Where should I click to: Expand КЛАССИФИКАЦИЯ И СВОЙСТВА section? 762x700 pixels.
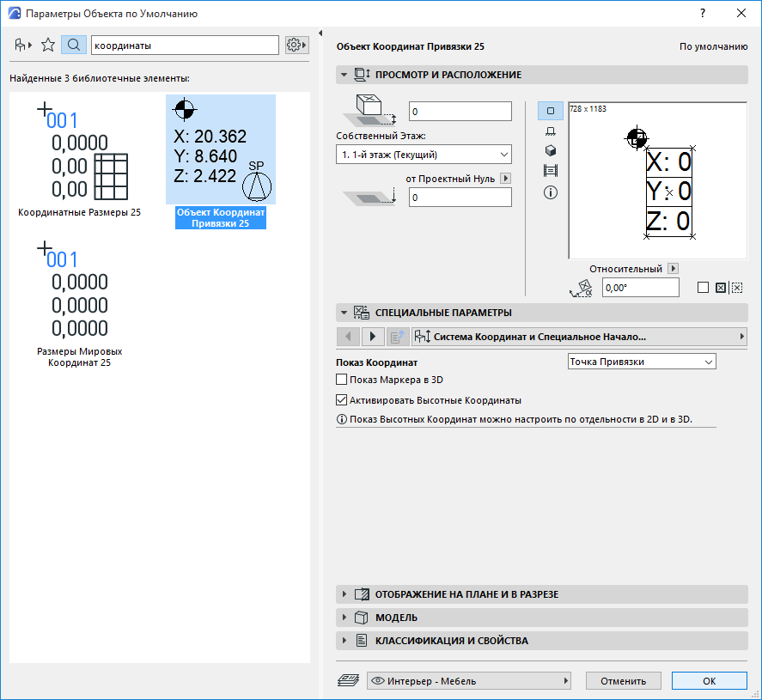pos(542,640)
